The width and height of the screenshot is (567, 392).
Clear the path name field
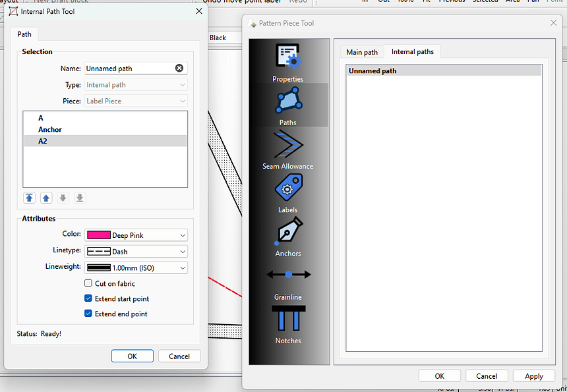point(179,69)
